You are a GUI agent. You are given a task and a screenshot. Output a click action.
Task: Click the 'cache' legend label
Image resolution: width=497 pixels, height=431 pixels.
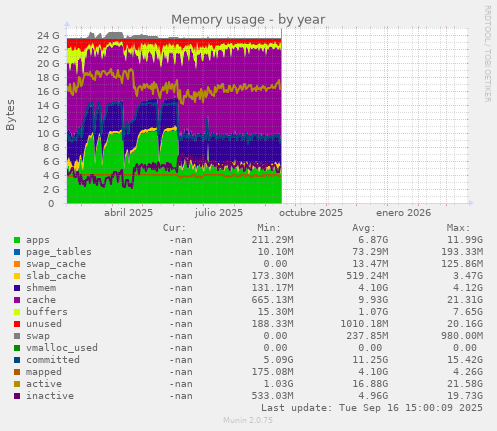point(41,300)
